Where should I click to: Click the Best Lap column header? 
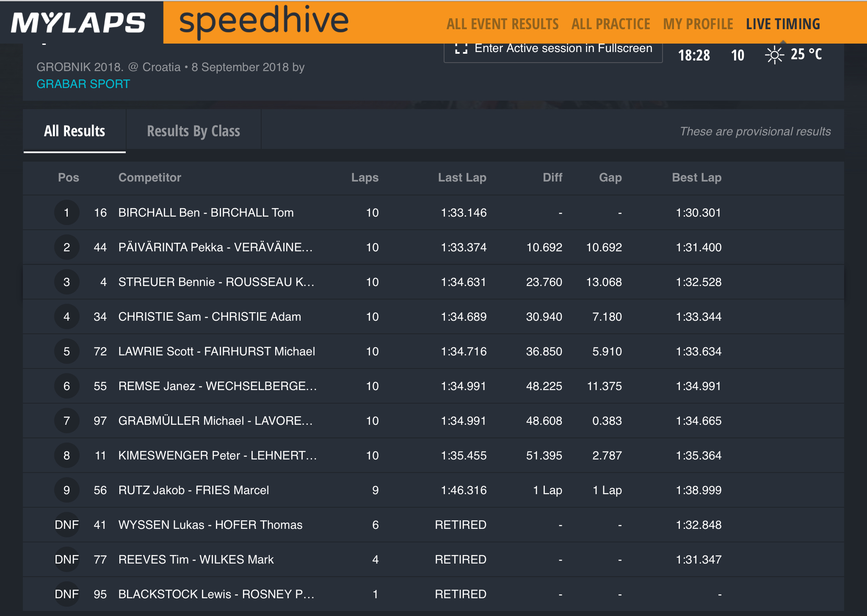click(x=697, y=177)
